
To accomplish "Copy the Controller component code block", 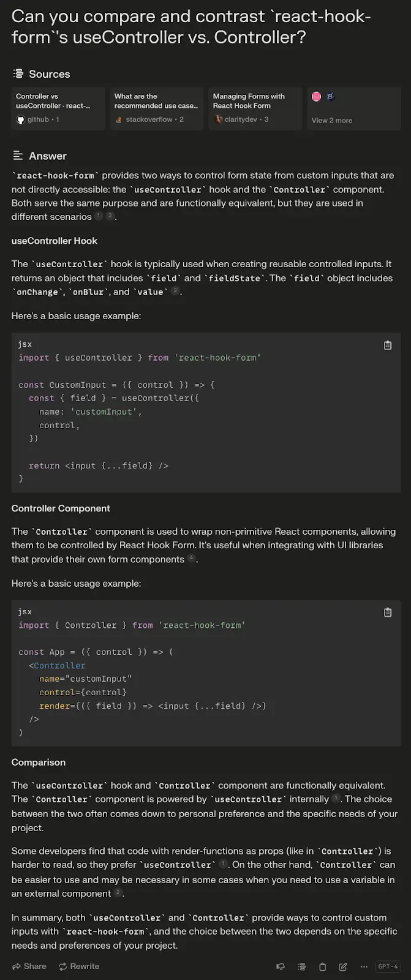I will [x=388, y=612].
